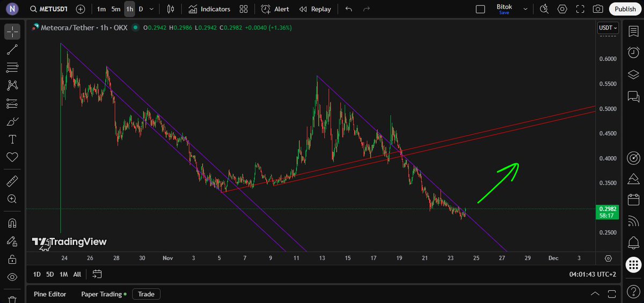Select the XABCD pattern tool
The width and height of the screenshot is (644, 303).
pos(12,85)
